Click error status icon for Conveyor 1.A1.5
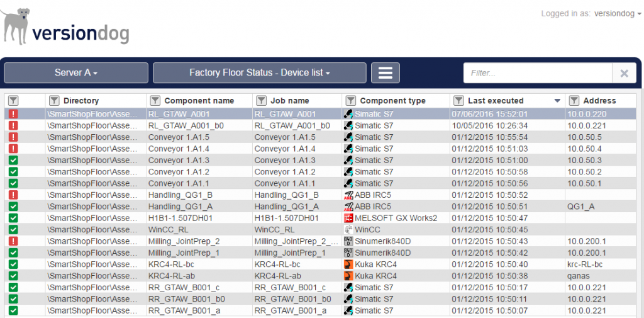Image resolution: width=644 pixels, height=318 pixels. point(13,137)
